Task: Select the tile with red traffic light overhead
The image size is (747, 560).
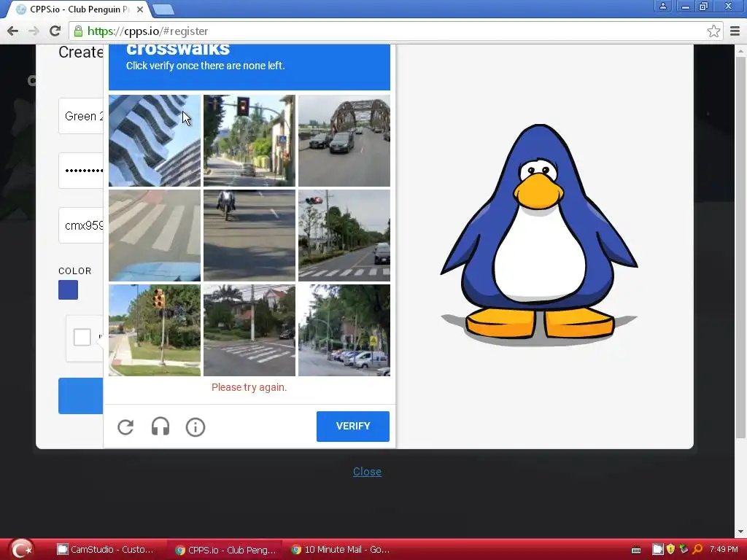Action: (249, 141)
